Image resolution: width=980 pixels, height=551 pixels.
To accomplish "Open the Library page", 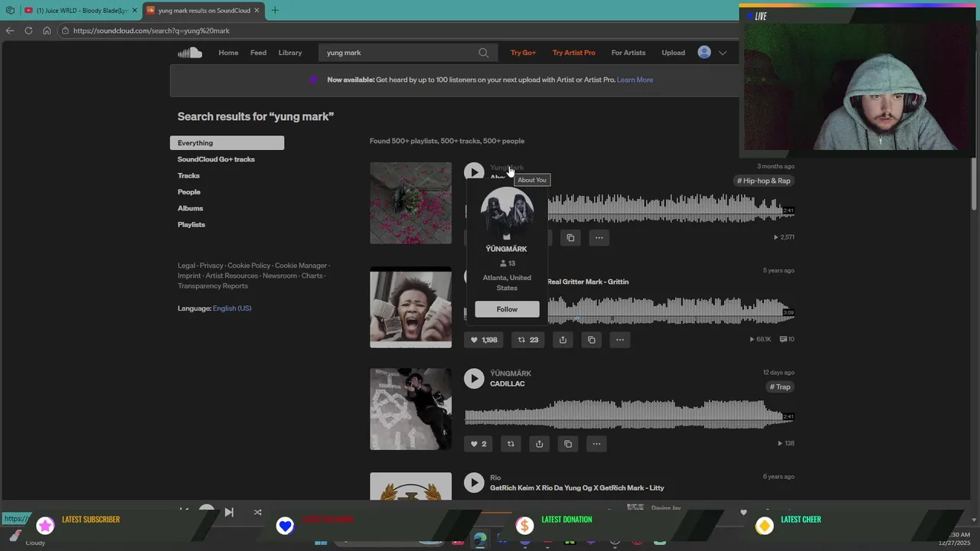I will 290,53.
